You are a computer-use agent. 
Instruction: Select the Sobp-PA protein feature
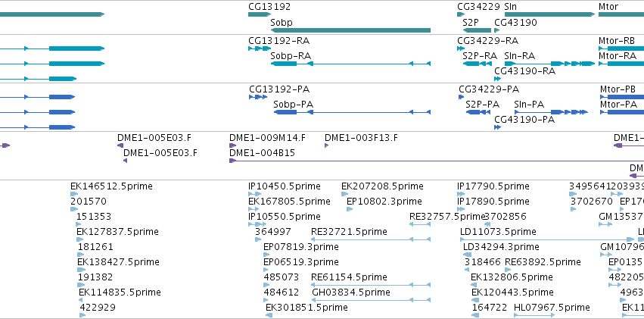tap(352, 112)
